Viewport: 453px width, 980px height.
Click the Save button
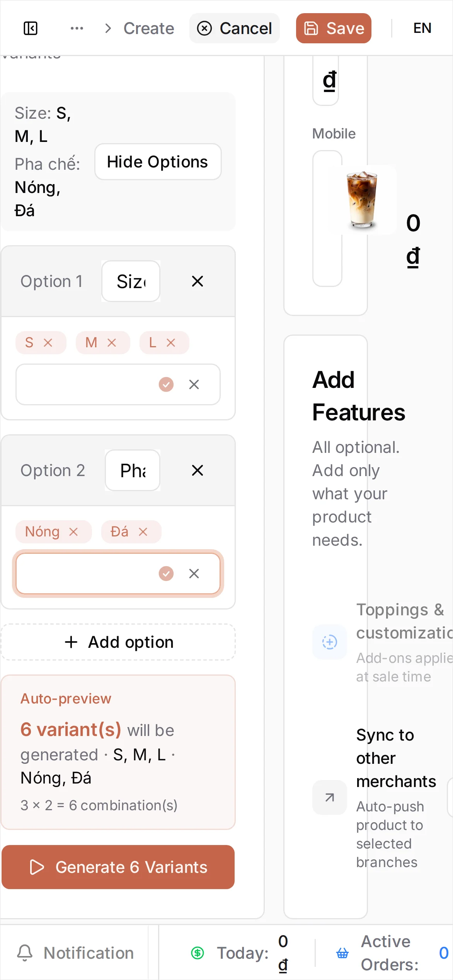coord(334,28)
